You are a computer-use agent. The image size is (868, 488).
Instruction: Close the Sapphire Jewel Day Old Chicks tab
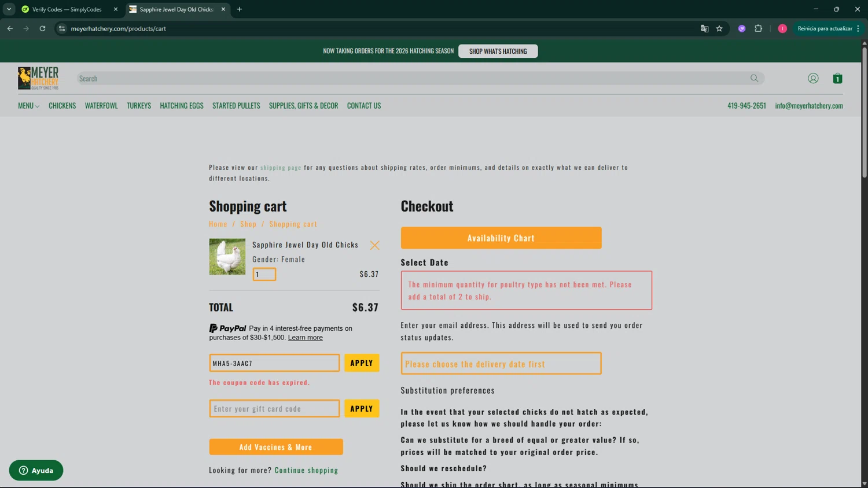223,9
